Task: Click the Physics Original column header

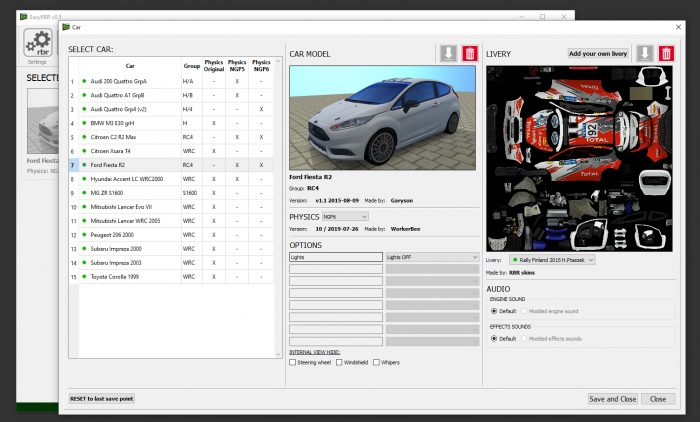Action: [x=214, y=66]
